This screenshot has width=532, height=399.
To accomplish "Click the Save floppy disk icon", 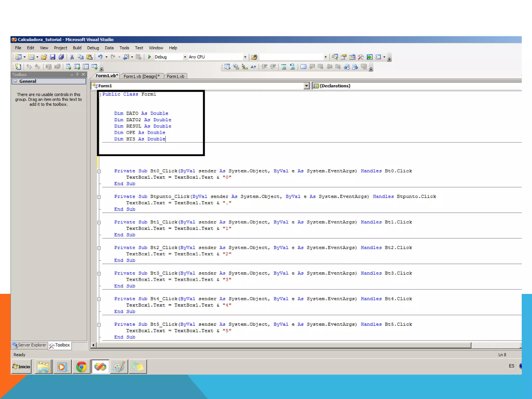I will click(x=53, y=57).
